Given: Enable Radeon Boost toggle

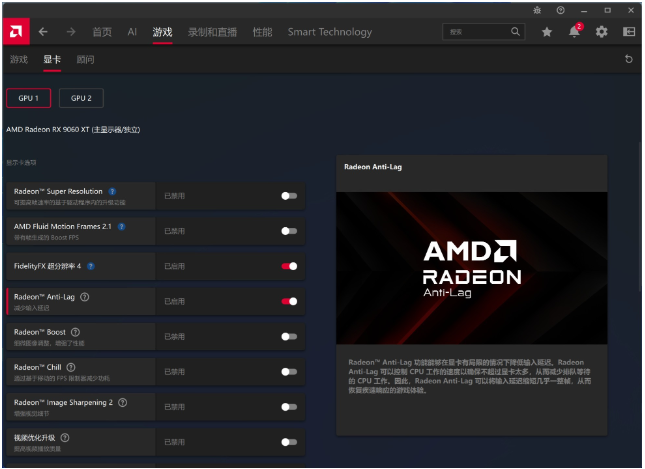Looking at the screenshot, I should (x=289, y=337).
